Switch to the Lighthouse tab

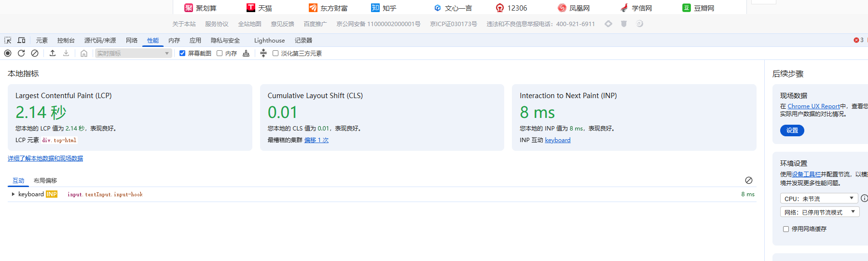[x=270, y=40]
